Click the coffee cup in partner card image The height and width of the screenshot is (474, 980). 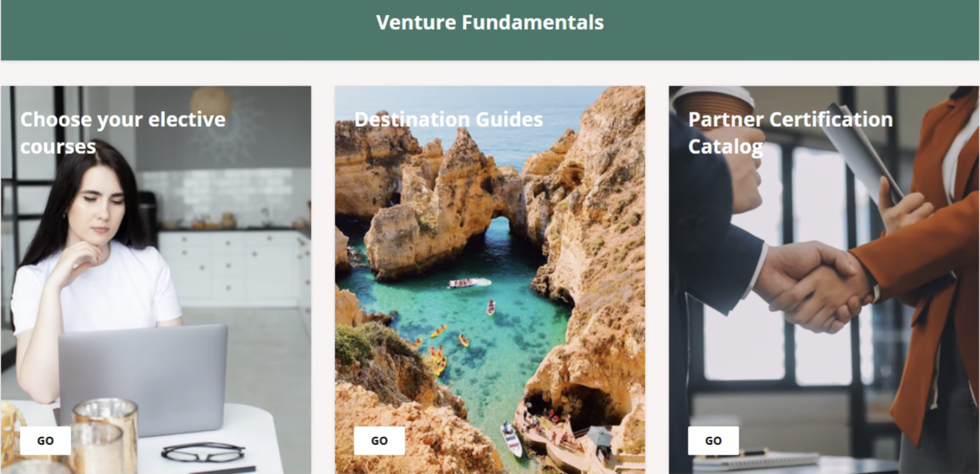(x=712, y=105)
